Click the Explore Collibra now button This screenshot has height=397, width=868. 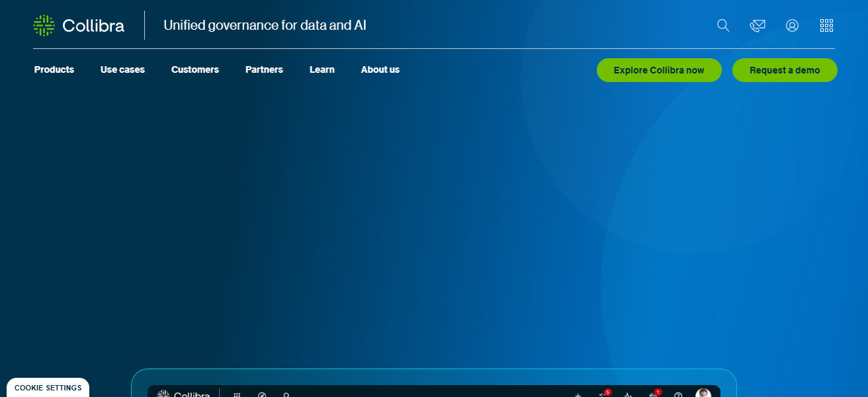[659, 69]
